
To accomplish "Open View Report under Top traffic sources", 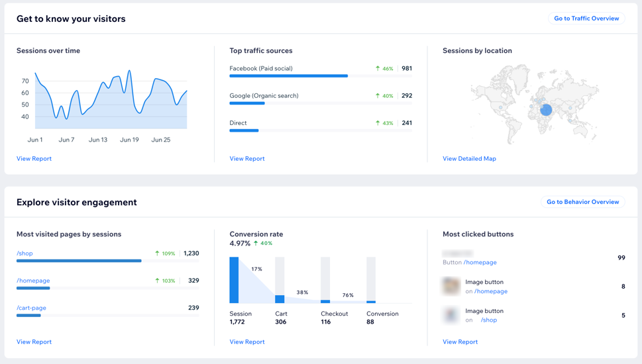I will (247, 158).
